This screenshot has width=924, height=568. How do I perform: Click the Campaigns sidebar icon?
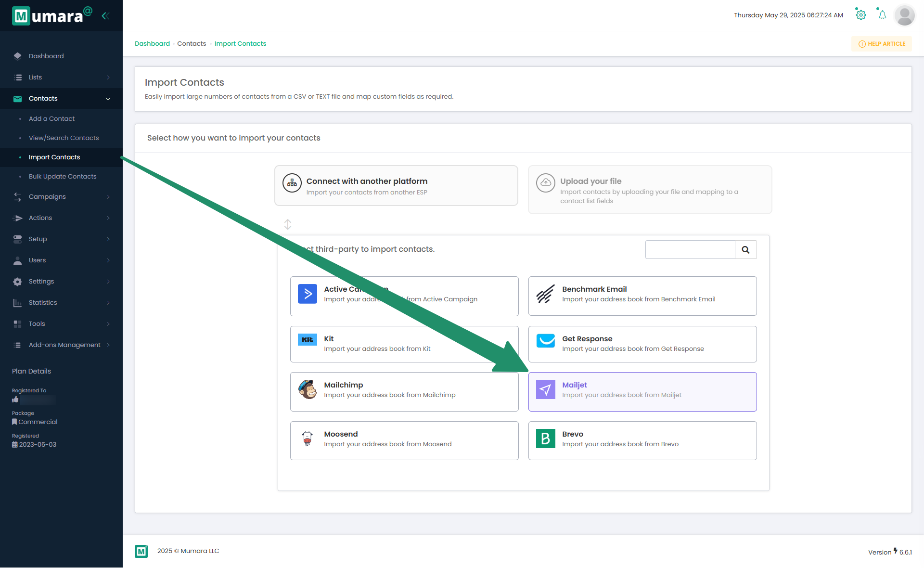point(18,196)
